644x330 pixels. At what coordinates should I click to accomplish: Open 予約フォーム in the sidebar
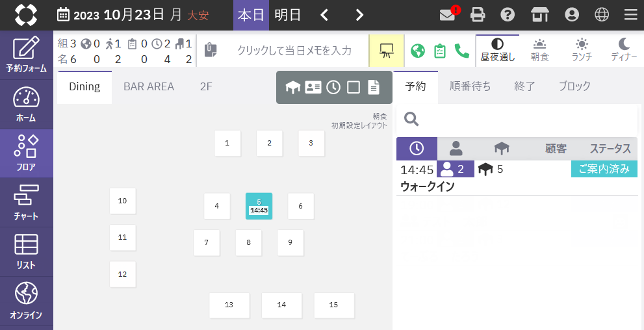pos(26,55)
